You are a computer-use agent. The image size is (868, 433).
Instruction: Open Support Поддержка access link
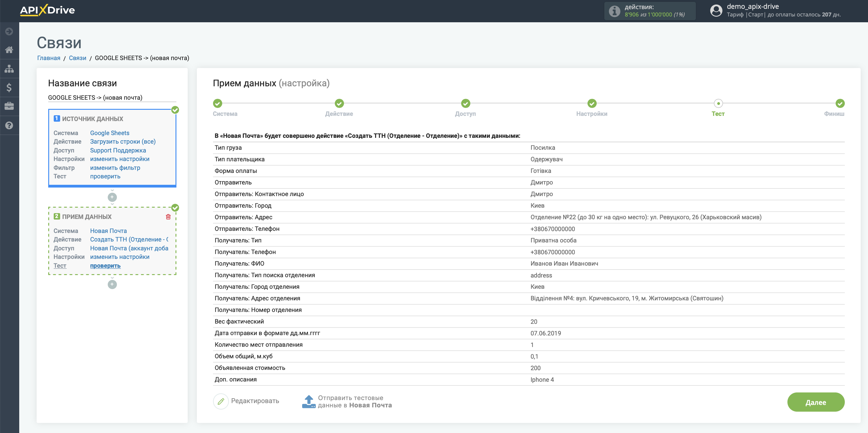pyautogui.click(x=118, y=150)
